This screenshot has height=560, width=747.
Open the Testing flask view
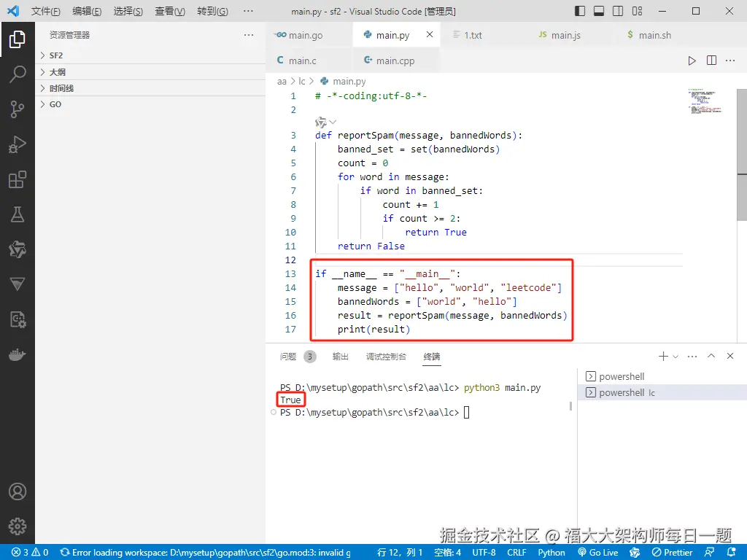coord(18,214)
